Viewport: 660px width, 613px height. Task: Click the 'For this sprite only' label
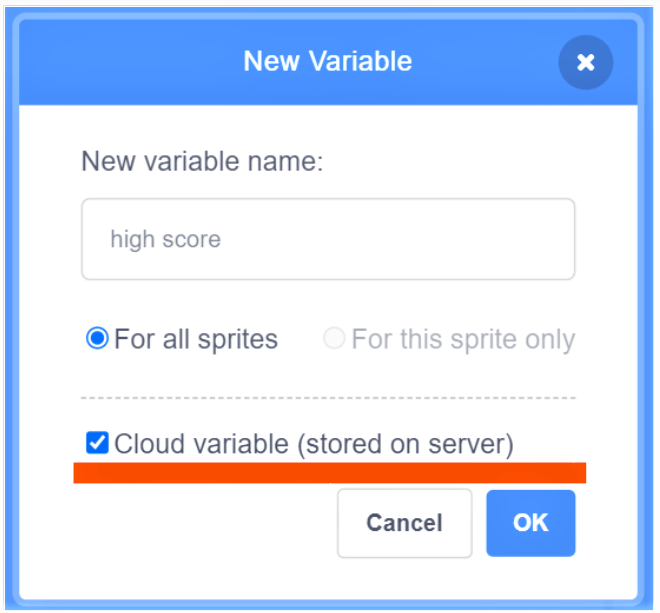(463, 339)
